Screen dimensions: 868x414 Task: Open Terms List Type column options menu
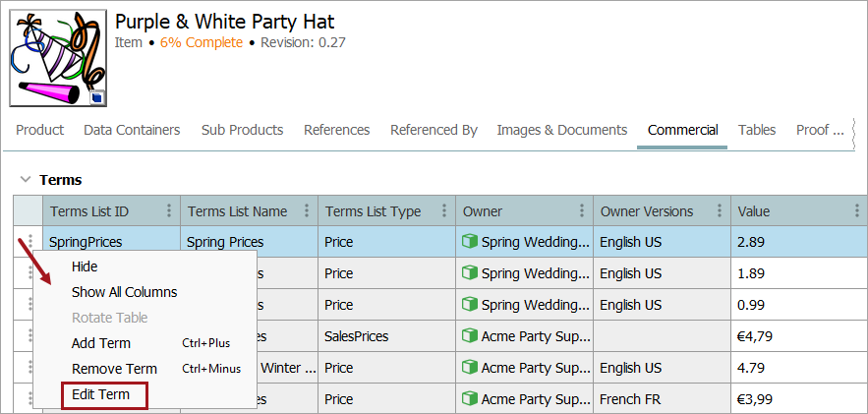(x=444, y=210)
